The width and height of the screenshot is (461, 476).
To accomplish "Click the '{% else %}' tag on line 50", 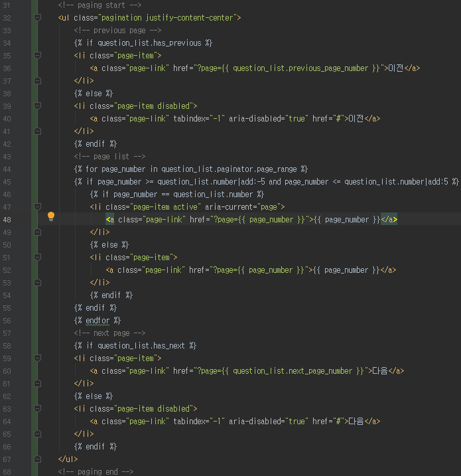I will click(x=109, y=245).
